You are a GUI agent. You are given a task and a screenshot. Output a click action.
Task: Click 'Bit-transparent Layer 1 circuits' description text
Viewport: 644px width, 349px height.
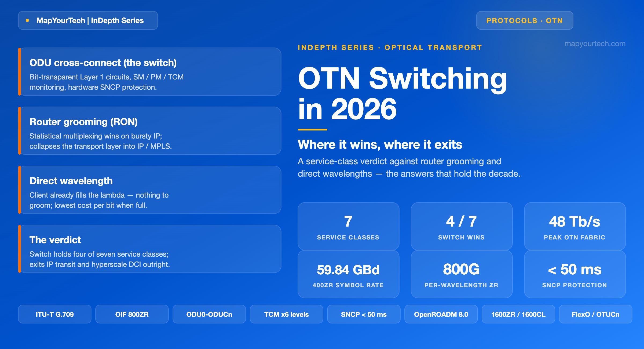(107, 82)
